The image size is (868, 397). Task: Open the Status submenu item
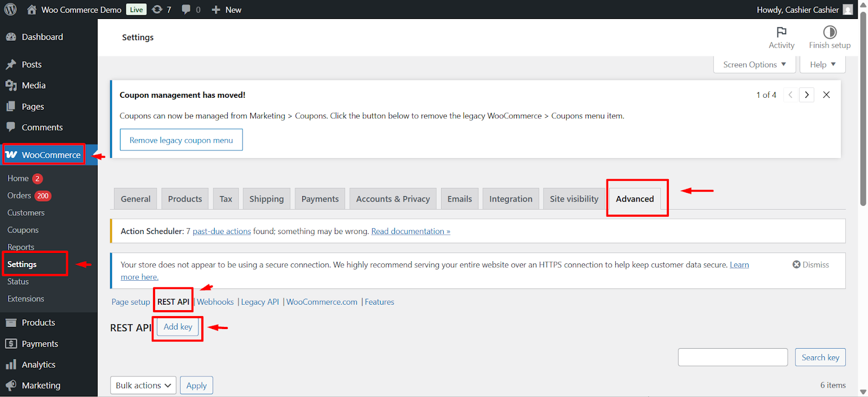(x=18, y=282)
